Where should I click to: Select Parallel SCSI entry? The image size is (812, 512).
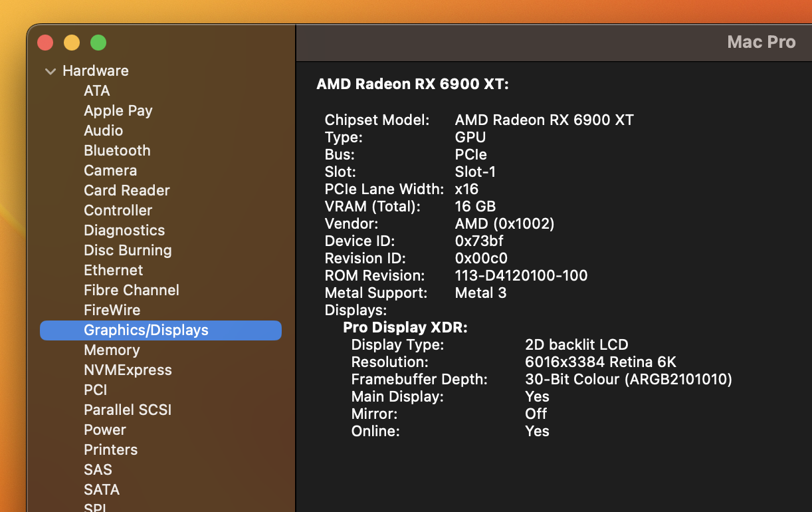pyautogui.click(x=128, y=410)
